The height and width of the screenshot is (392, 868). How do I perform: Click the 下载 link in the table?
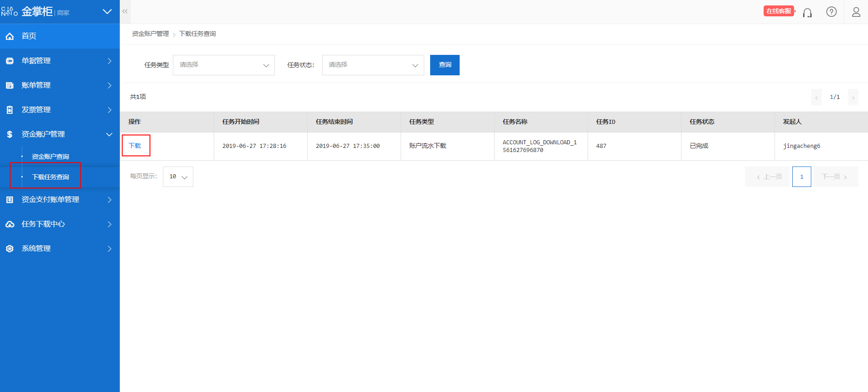pyautogui.click(x=135, y=146)
